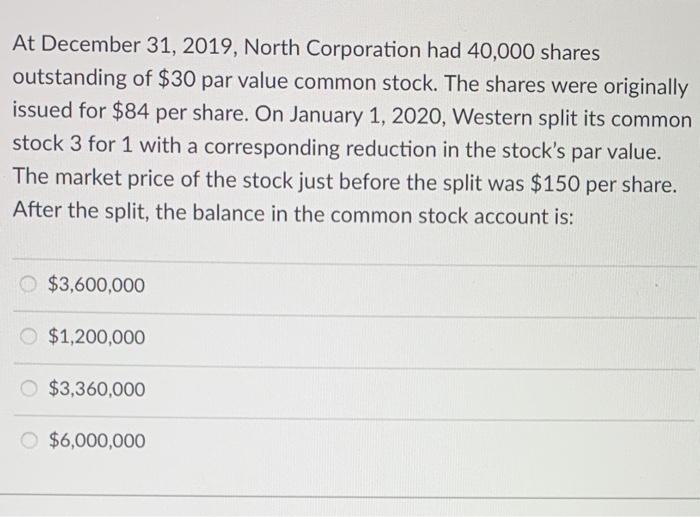
Task: Pick the $6,000,000 radio button
Action: 32,441
